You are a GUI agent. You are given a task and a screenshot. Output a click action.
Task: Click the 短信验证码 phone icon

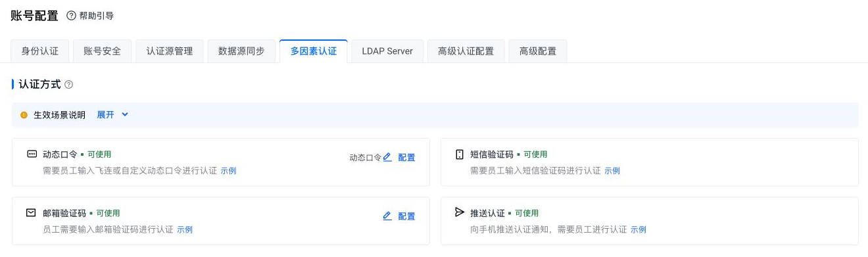tap(460, 154)
